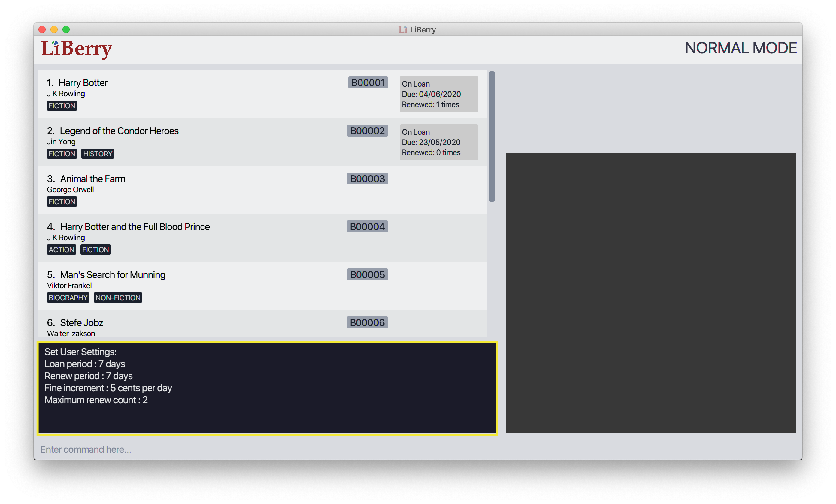This screenshot has height=504, width=836.
Task: Click Fine increment : 5 cents per day
Action: click(108, 388)
